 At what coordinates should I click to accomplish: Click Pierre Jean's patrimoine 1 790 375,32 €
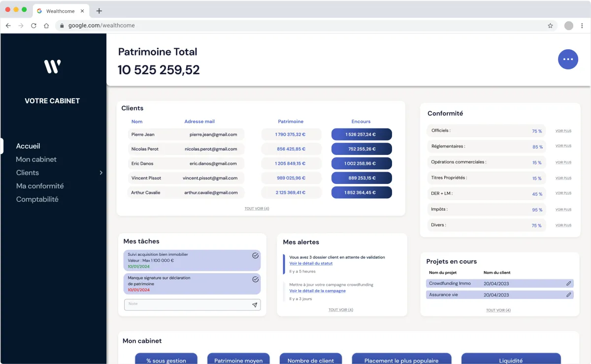point(291,134)
